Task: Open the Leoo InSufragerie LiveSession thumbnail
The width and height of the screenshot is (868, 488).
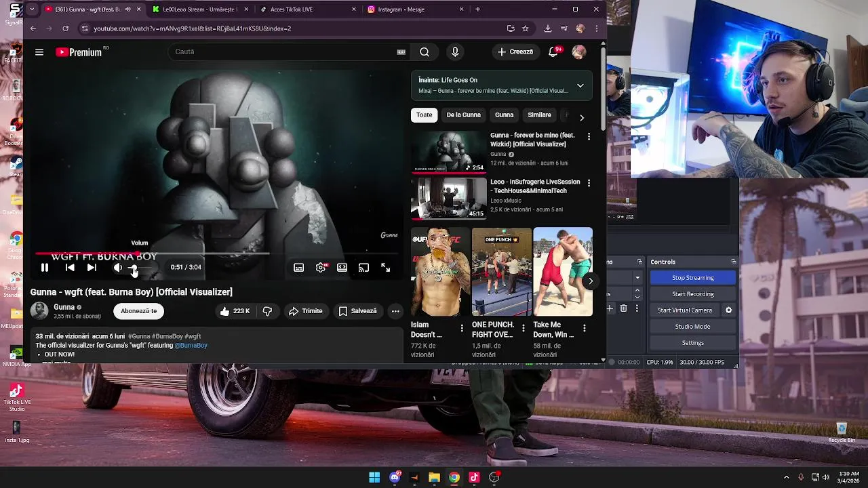Action: pyautogui.click(x=449, y=199)
